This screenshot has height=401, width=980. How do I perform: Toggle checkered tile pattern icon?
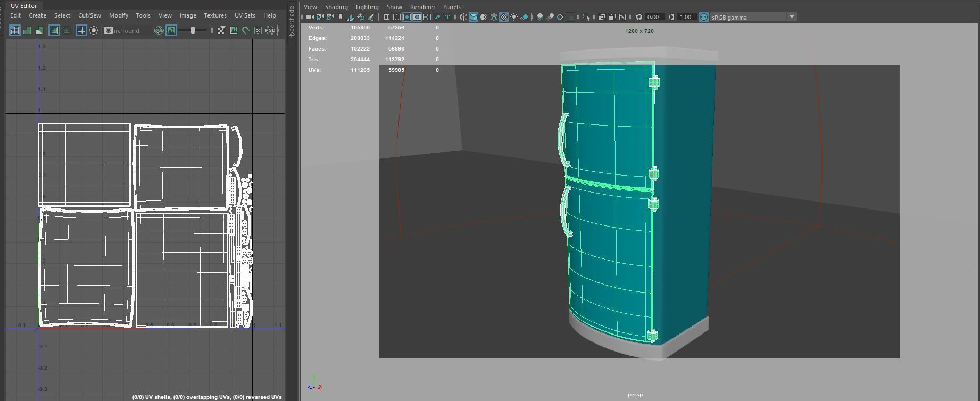221,30
